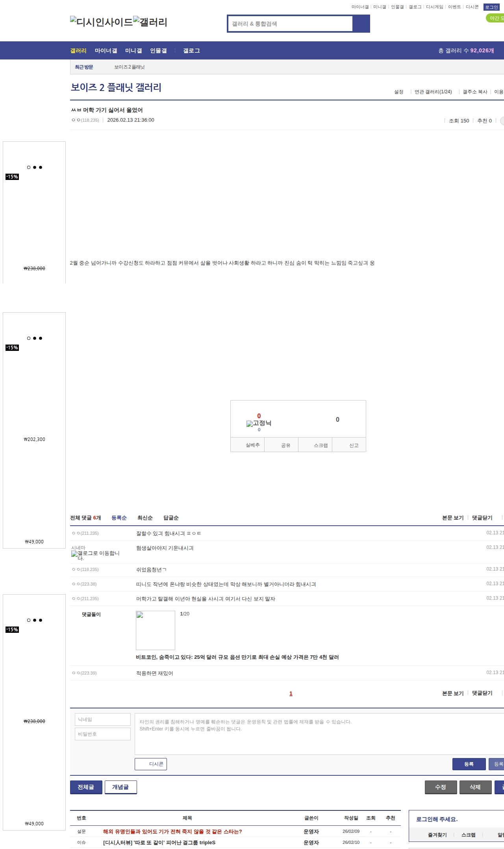Screen dimensions: 504x849
Task: Click the 갤러리 logo image in the header
Action: (x=150, y=22)
